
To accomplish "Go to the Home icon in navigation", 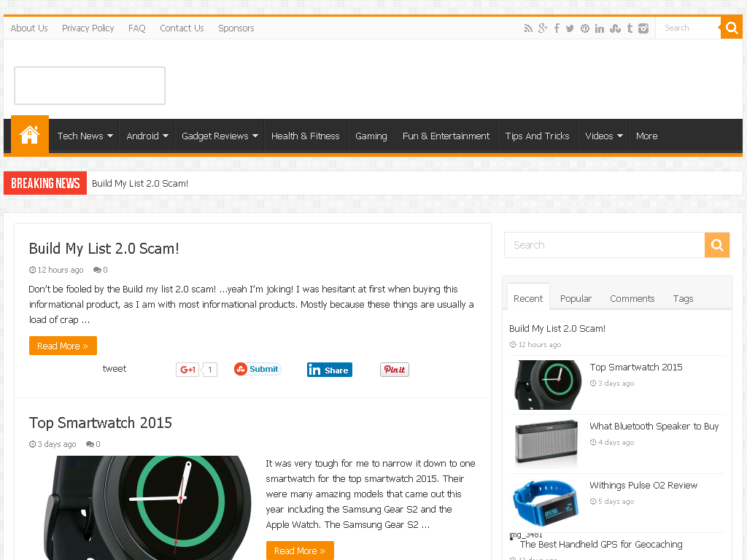I will [x=29, y=135].
